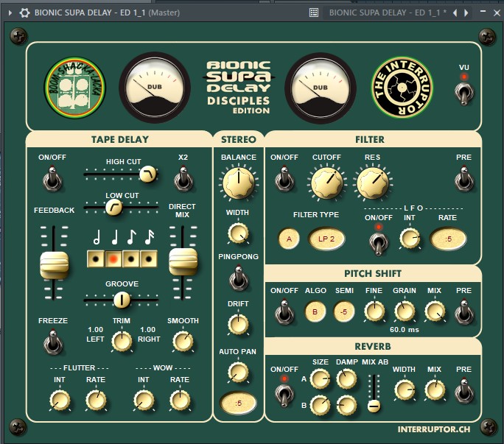Expand the plugin menu arrow in title bar
504x444 pixels.
[10, 13]
